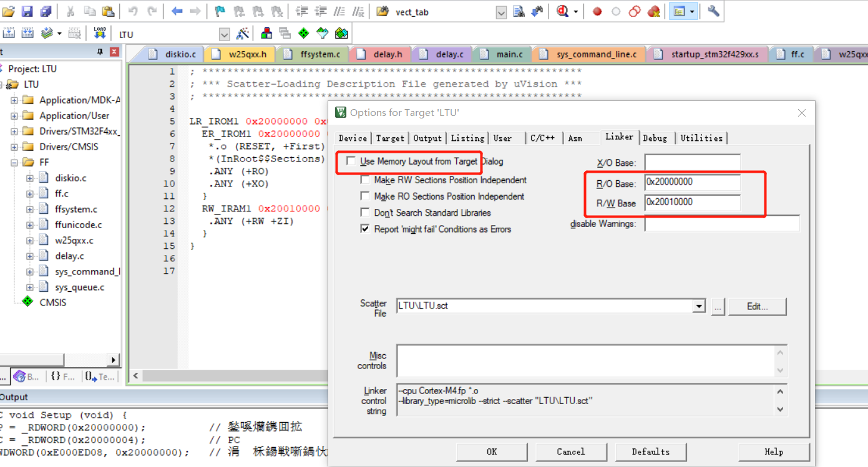Start the debug session with magnifier icon
The height and width of the screenshot is (467, 868).
coord(563,11)
